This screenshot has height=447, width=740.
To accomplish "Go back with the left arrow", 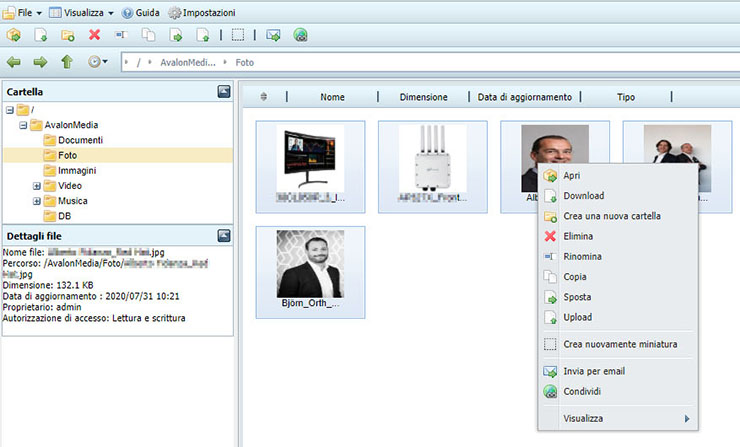I will pyautogui.click(x=14, y=62).
